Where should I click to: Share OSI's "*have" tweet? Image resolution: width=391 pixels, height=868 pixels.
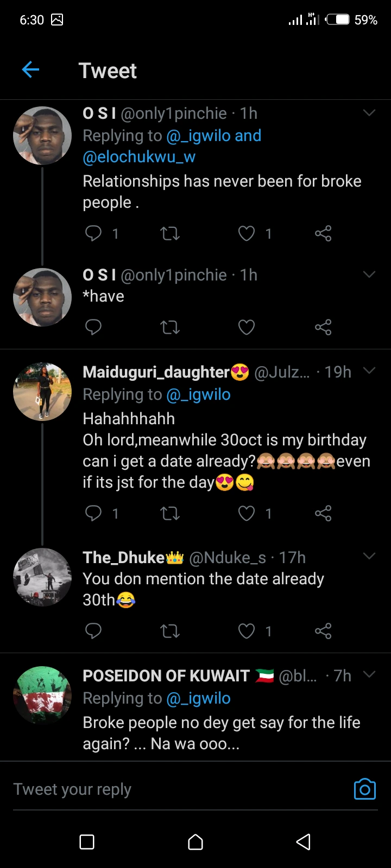[x=323, y=327]
